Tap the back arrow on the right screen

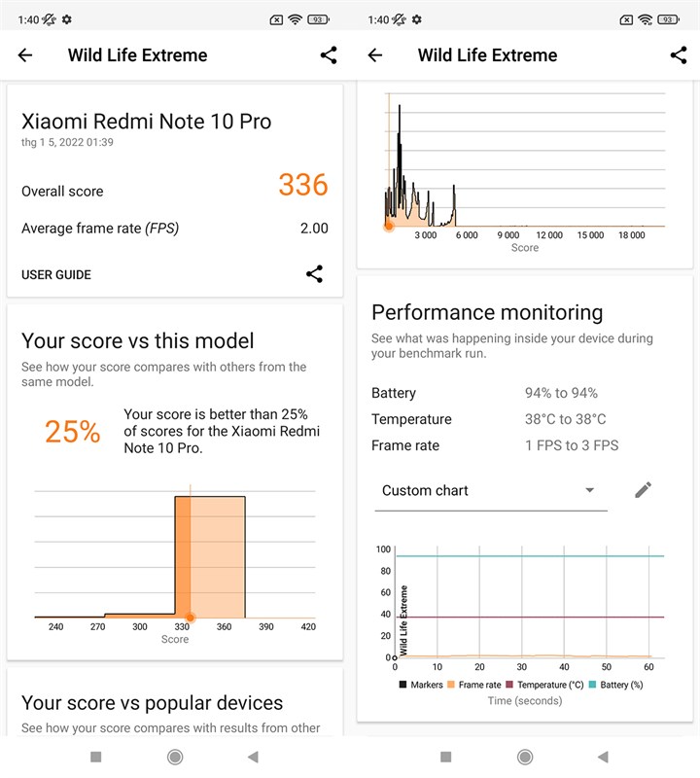click(x=374, y=55)
